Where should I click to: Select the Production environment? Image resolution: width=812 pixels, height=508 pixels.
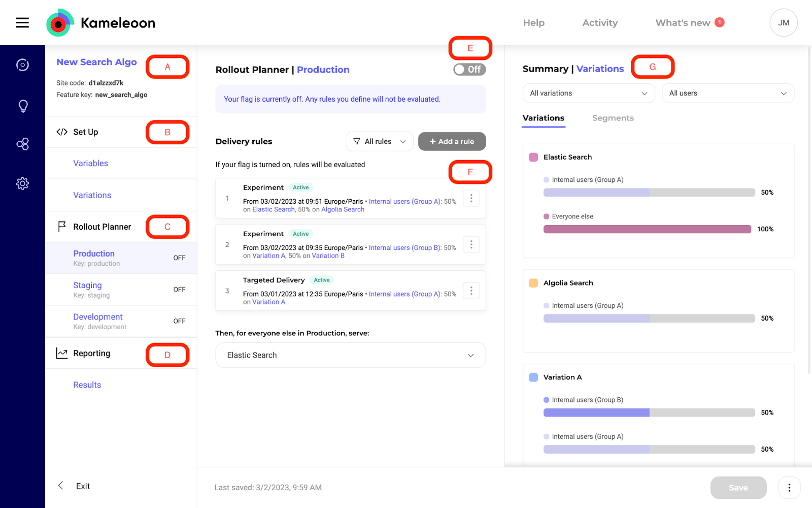(121, 258)
